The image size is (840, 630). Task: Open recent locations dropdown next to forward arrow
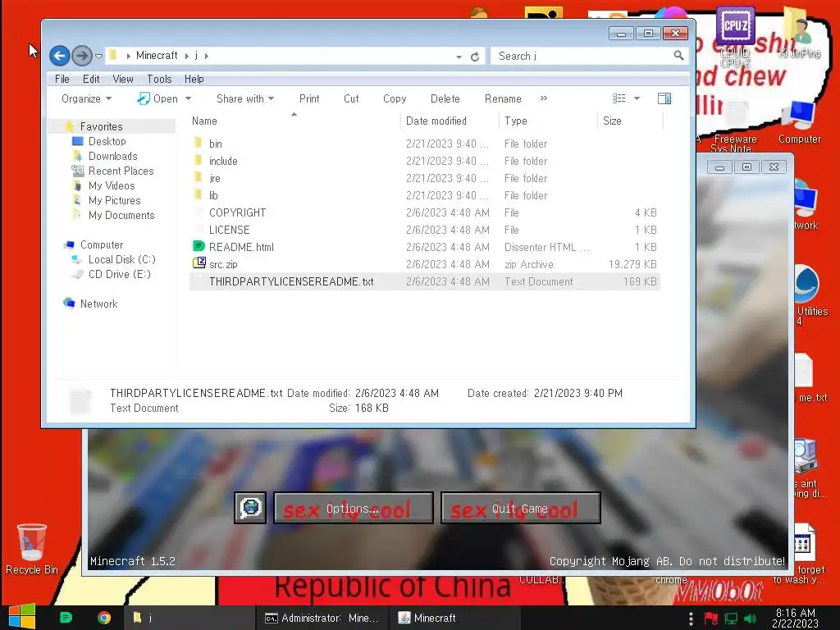[x=98, y=57]
